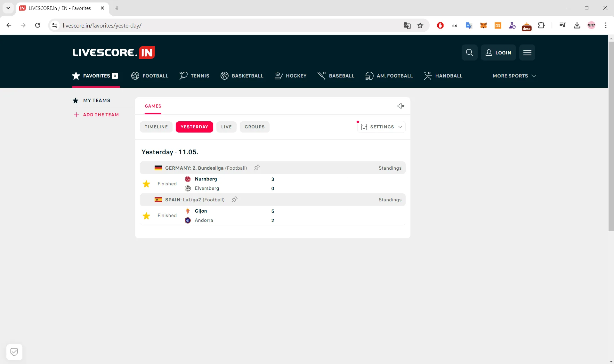
Task: Click the privacy shield badge icon
Action: pos(14,352)
